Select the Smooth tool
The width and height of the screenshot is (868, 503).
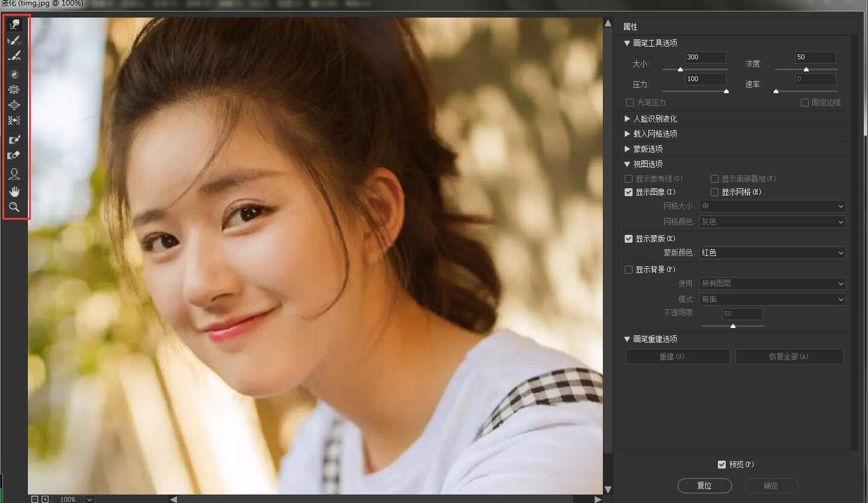tap(15, 55)
